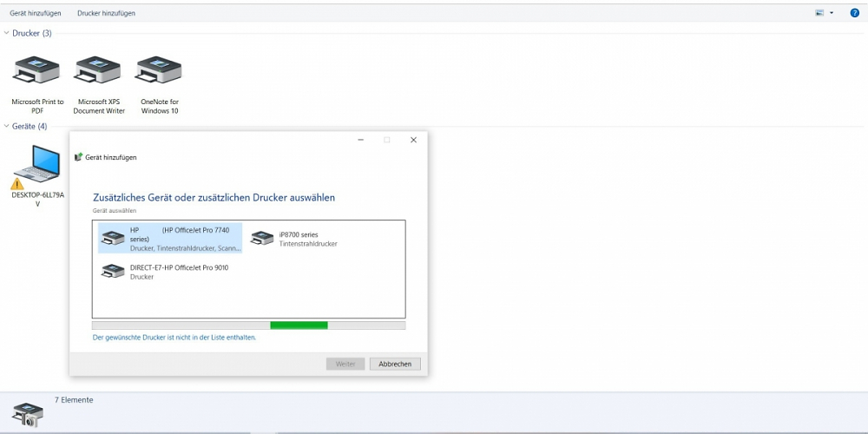The width and height of the screenshot is (868, 434).
Task: Open the help question mark icon
Action: (854, 13)
